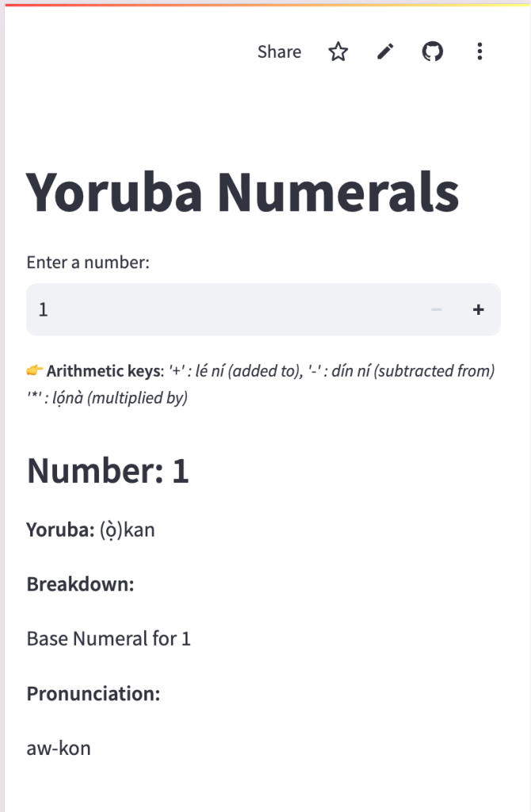Click the Yoruba Numerals title
The height and width of the screenshot is (812, 531).
click(243, 192)
